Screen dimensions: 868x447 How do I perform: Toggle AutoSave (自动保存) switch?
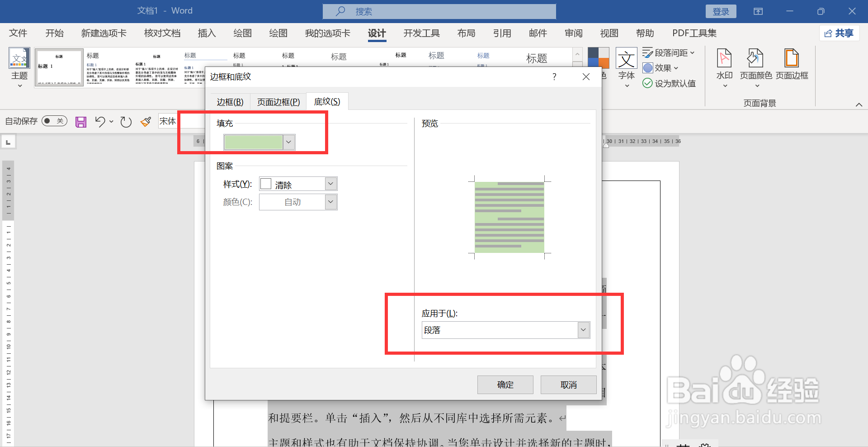point(54,121)
